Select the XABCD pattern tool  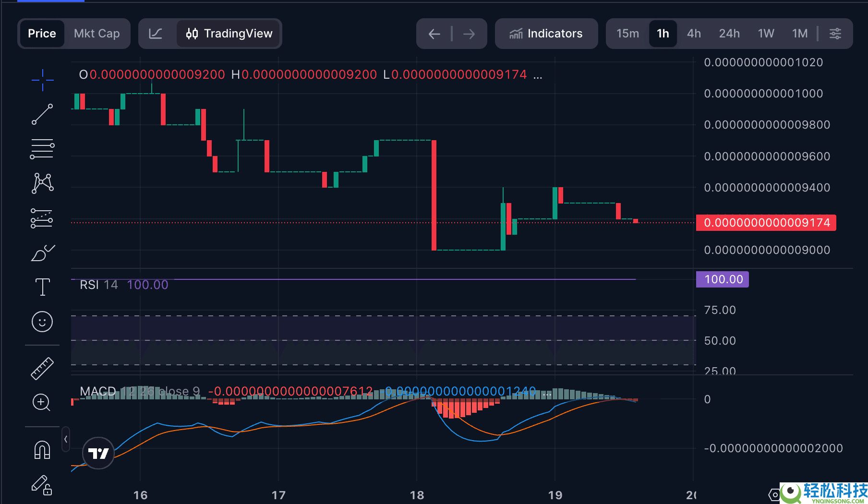point(42,182)
